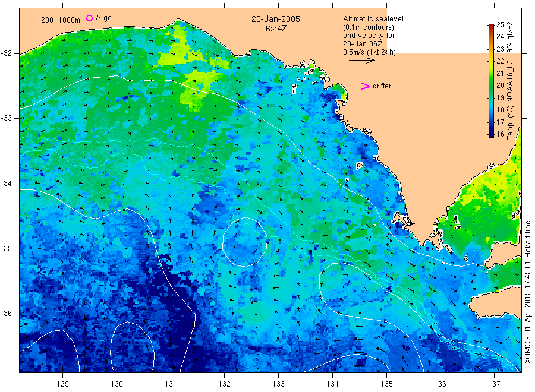
Task: Click the 'Argo' legend label
Action: coord(103,18)
